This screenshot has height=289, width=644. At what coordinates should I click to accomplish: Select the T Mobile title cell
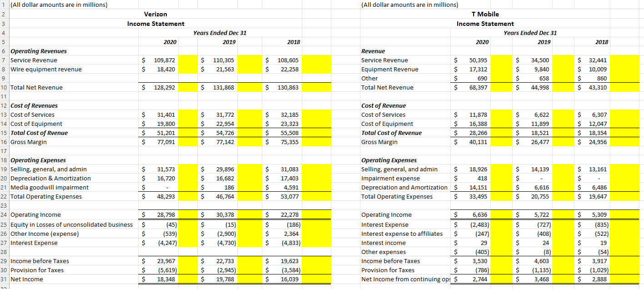485,14
